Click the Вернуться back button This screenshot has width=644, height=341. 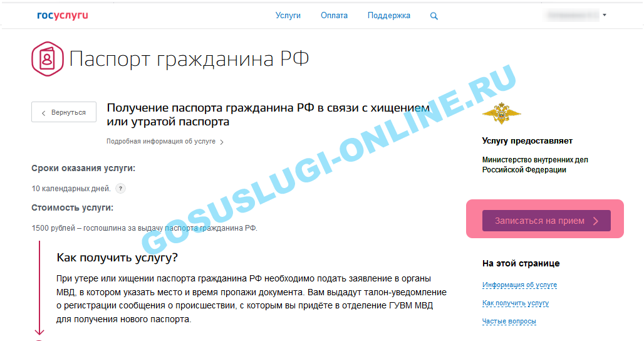64,112
